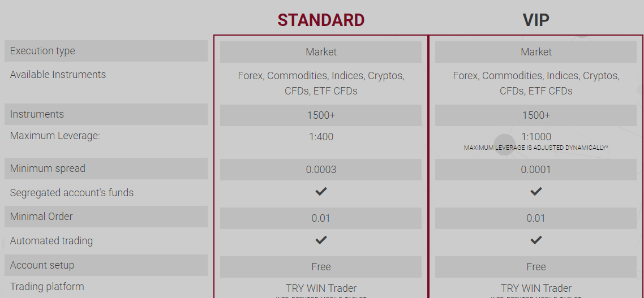Click the VIP account setup Free cell
644x298 pixels.
tap(536, 267)
